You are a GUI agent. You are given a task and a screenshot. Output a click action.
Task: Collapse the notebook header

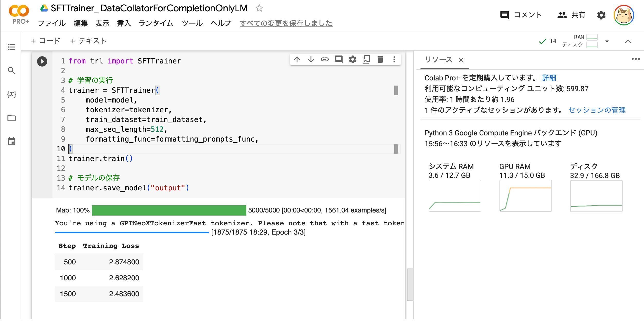(x=628, y=41)
